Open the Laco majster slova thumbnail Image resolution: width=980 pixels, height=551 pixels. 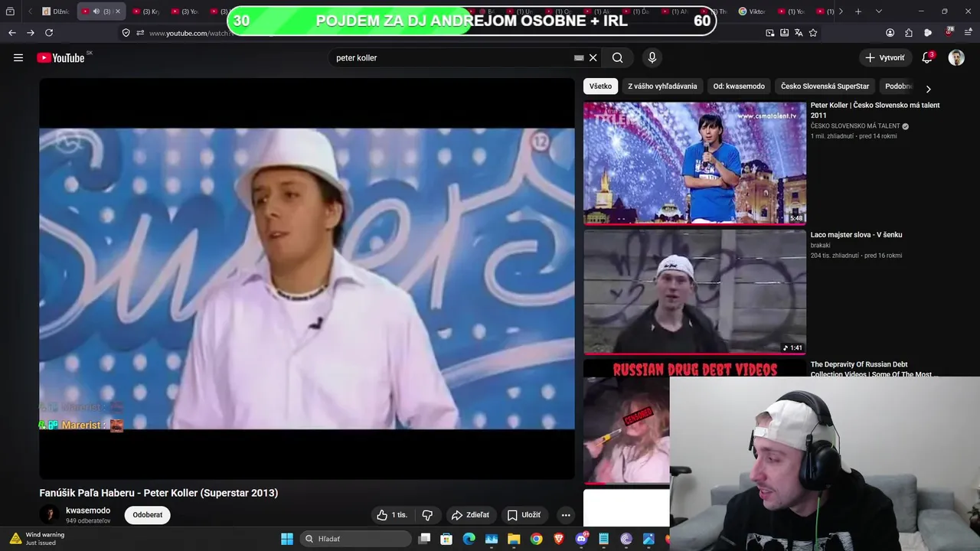694,292
